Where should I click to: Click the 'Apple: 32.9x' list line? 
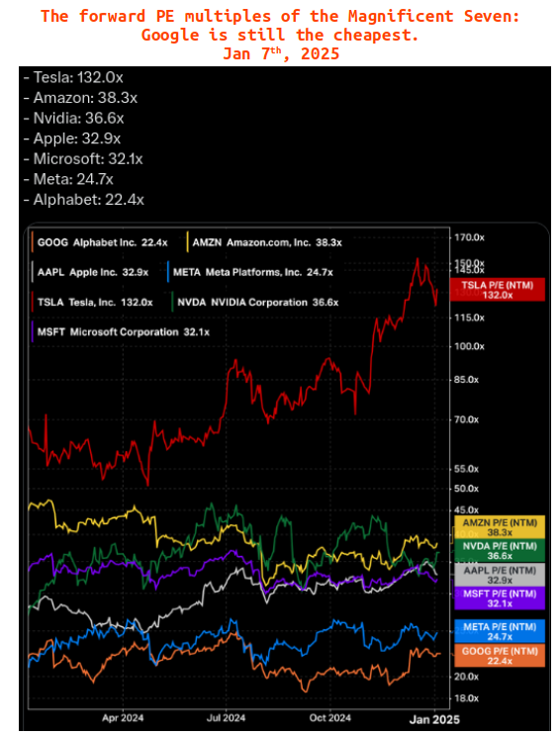(x=72, y=138)
